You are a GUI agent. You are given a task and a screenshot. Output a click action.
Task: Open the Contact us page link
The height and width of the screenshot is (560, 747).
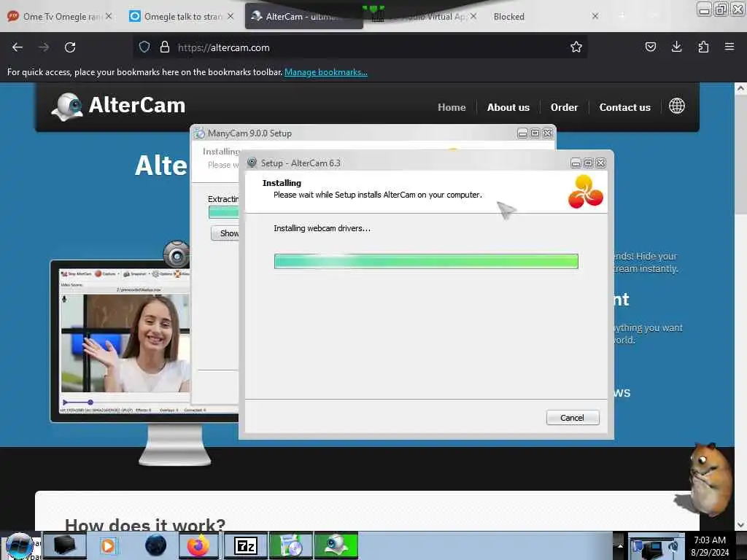click(624, 107)
